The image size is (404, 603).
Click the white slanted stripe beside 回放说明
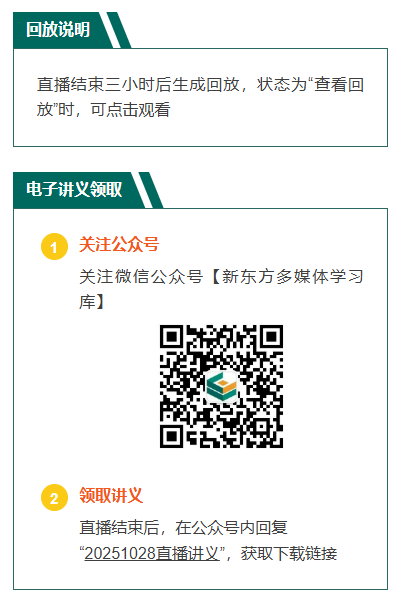point(110,30)
